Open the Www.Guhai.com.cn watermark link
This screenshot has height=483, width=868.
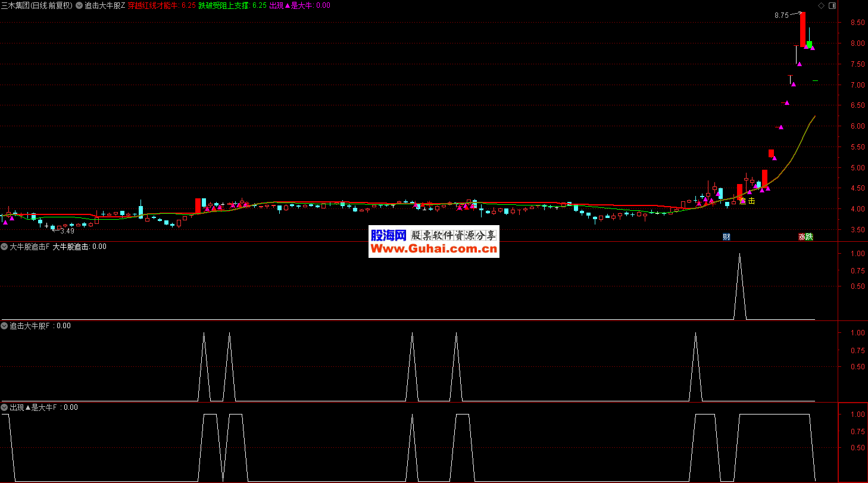434,249
